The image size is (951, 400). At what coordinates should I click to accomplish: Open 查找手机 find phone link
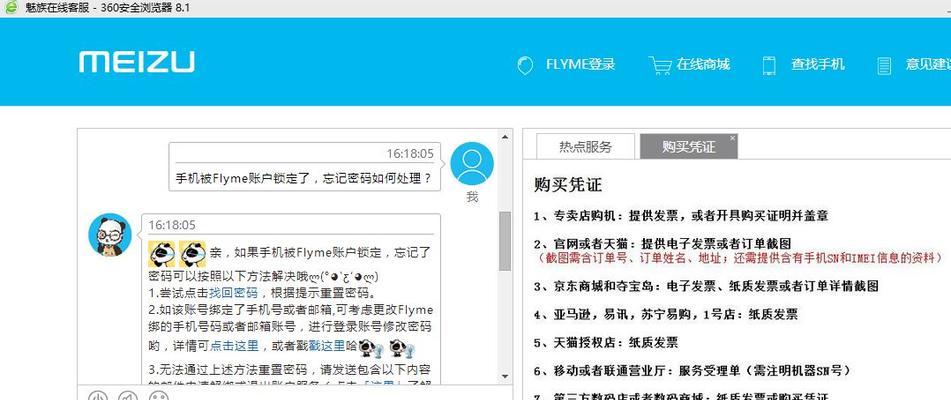(x=818, y=64)
